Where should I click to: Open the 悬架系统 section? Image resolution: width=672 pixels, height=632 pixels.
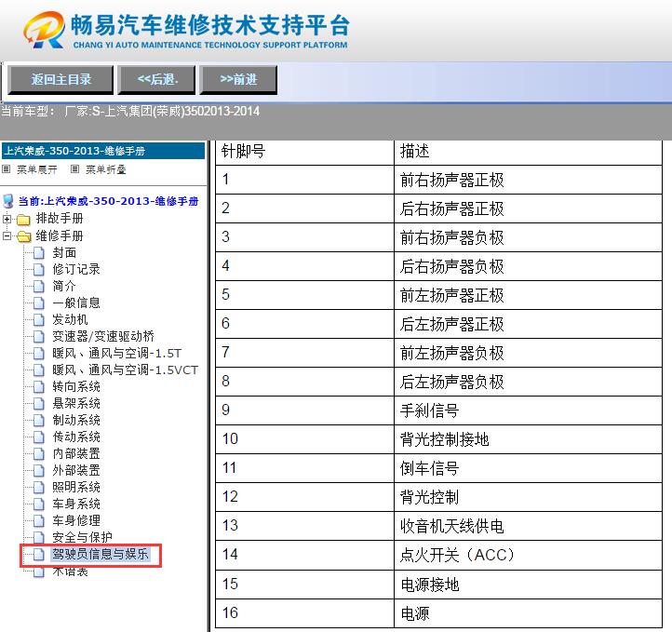pos(76,403)
